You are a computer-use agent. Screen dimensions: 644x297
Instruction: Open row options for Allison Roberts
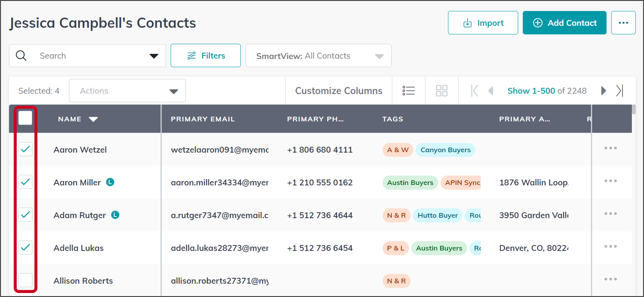(x=610, y=279)
